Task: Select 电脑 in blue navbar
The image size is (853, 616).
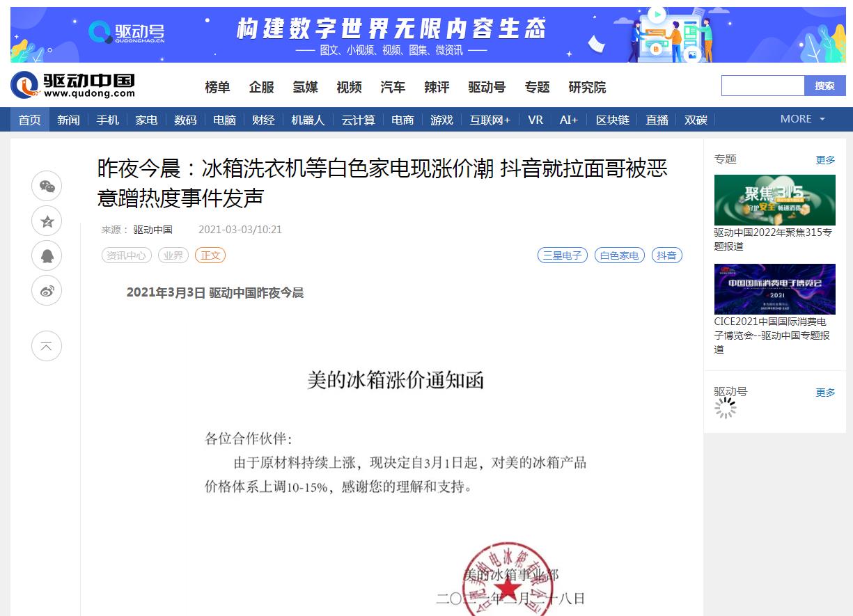Action: (224, 120)
